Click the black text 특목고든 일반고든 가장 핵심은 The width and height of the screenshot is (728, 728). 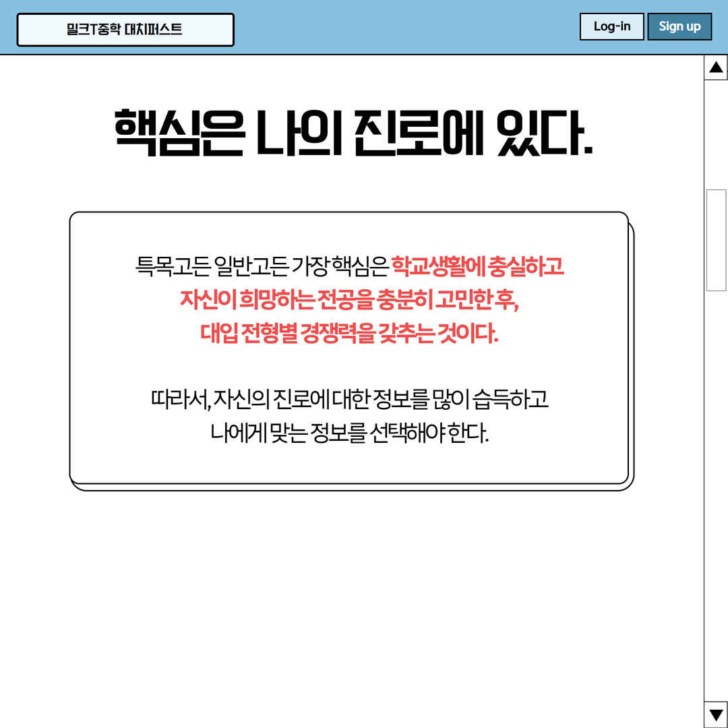[262, 266]
